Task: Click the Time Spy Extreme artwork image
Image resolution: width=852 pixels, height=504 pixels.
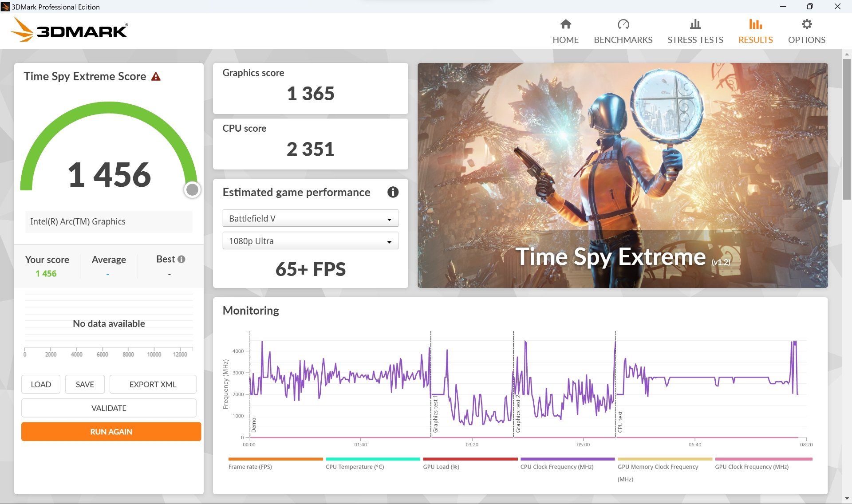Action: tap(622, 175)
